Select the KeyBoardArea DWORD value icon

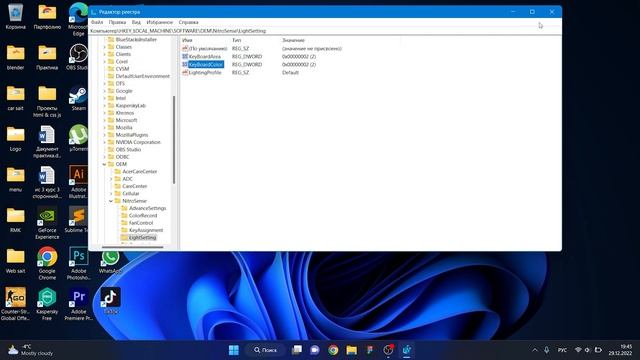[185, 56]
